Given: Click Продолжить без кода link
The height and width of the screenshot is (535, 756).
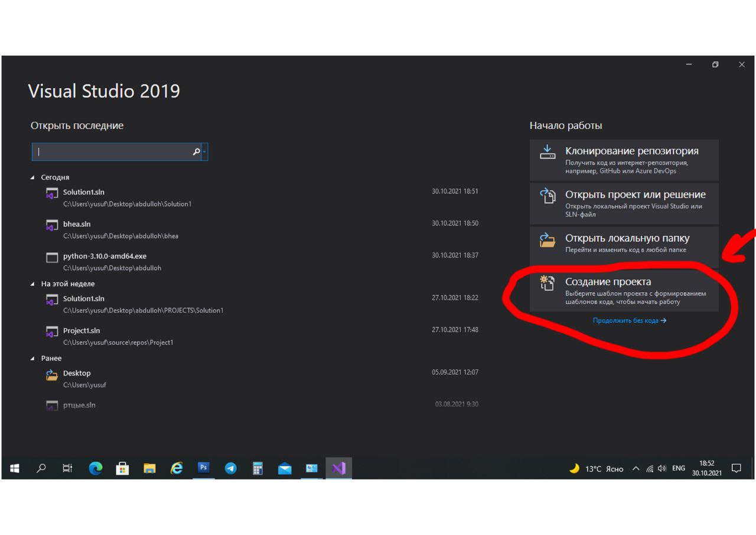Looking at the screenshot, I should [x=630, y=320].
